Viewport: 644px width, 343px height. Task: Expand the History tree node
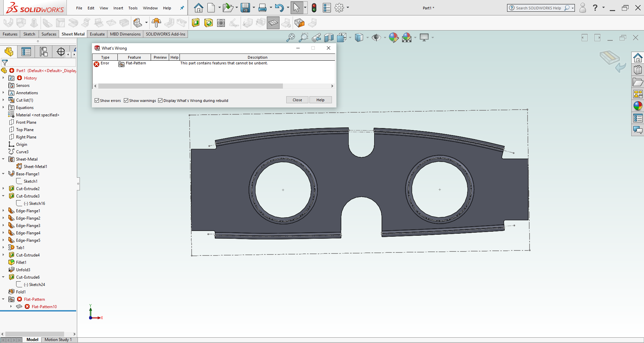coord(3,78)
